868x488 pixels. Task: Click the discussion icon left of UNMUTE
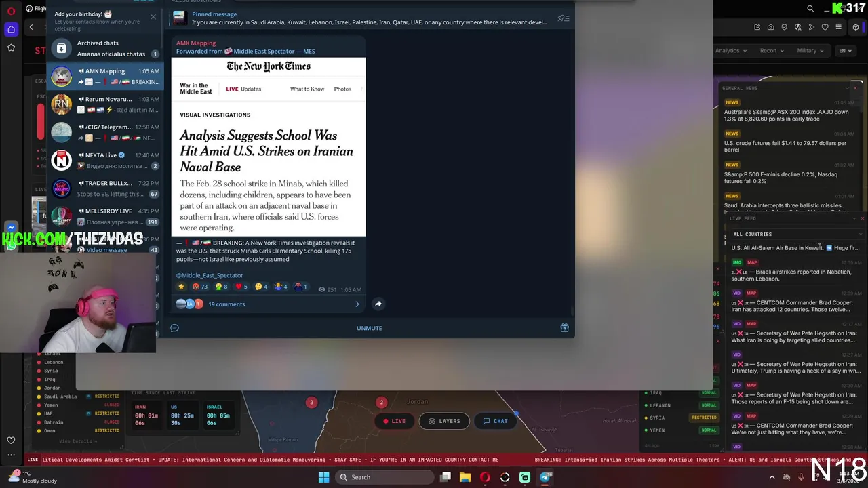pos(174,328)
